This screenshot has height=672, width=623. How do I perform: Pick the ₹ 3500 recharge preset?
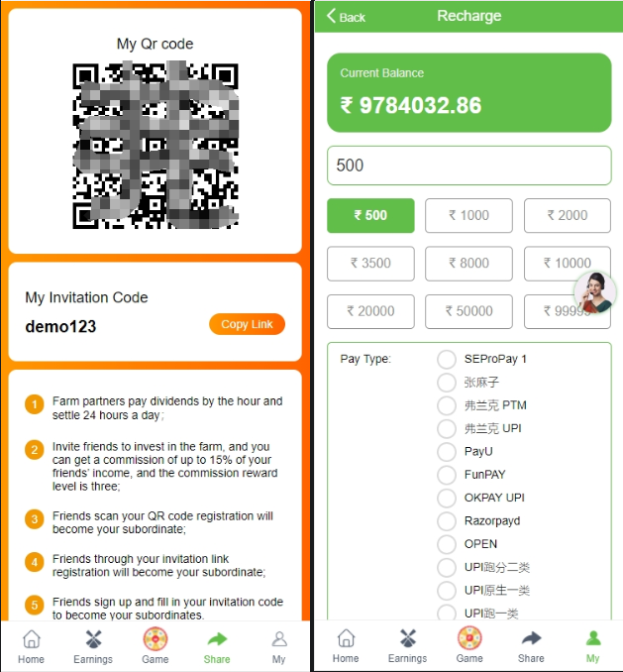coord(370,264)
